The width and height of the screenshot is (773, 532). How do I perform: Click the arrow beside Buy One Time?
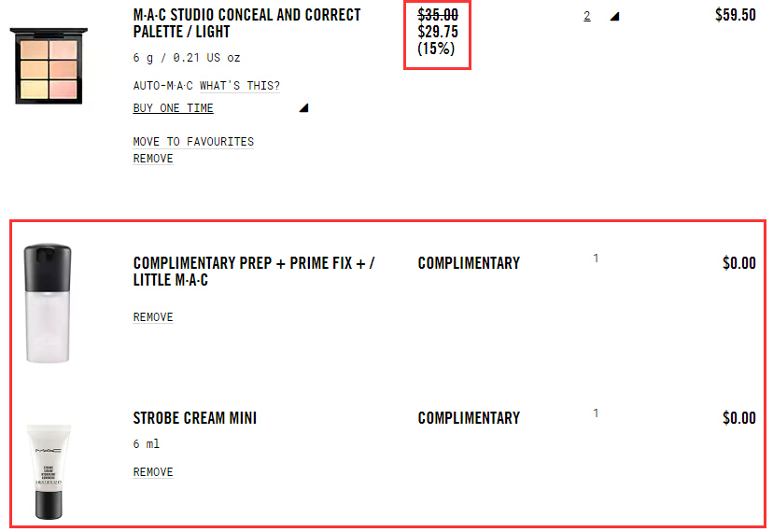[x=303, y=108]
